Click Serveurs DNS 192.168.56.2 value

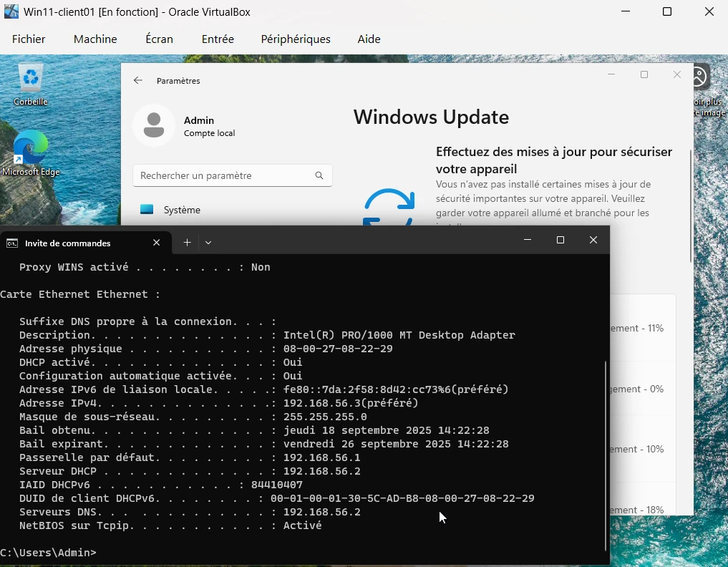pos(321,512)
